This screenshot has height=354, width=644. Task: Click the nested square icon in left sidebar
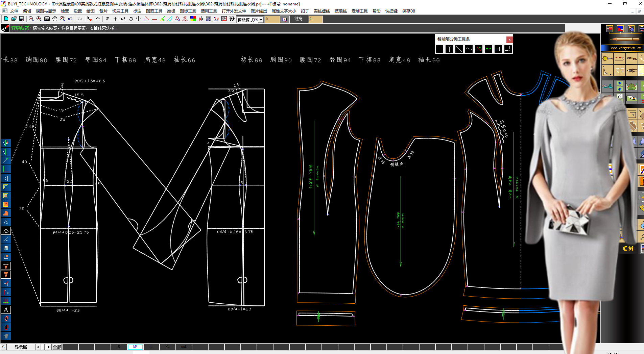pos(6,187)
